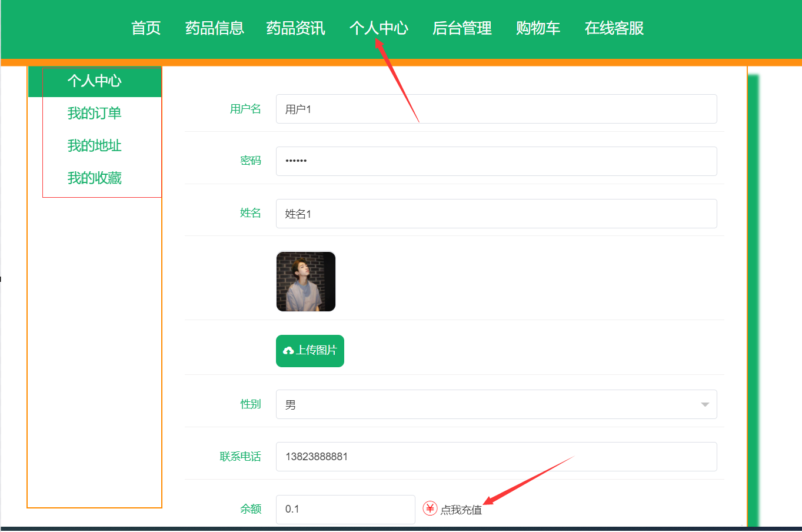Click the 姓名 field label
This screenshot has width=802, height=532.
[251, 213]
